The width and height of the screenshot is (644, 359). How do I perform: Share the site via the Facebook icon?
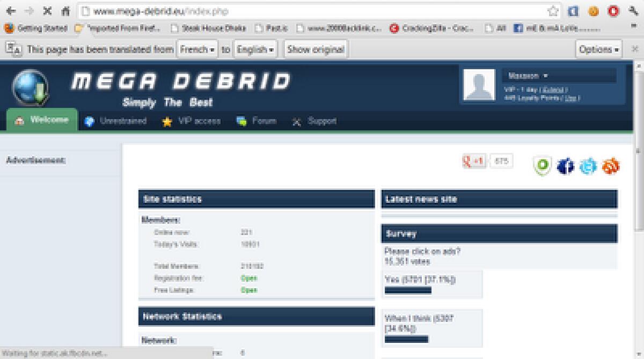point(565,166)
